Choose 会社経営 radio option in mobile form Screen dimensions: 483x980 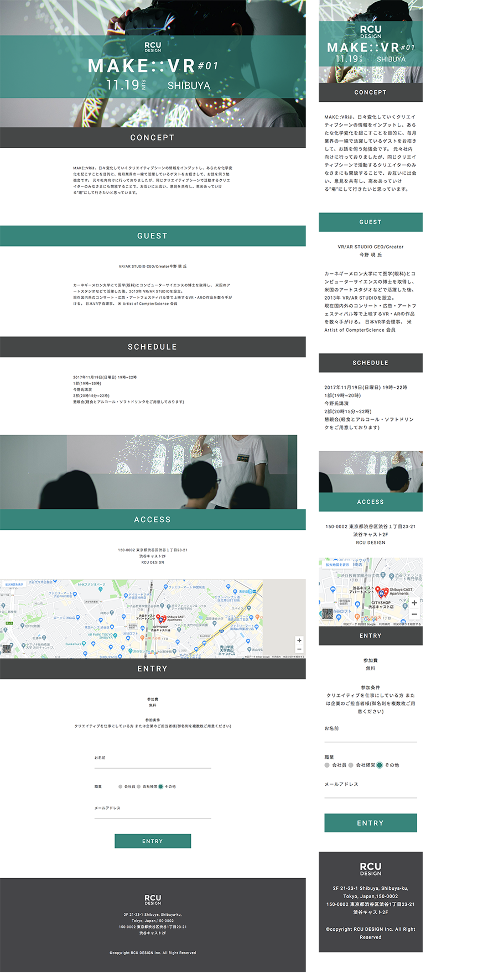coord(351,765)
